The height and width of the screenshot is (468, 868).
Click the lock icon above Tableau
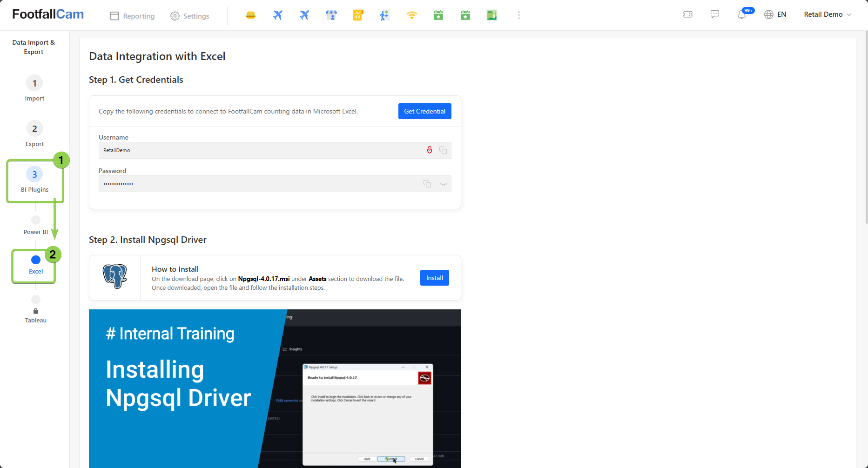click(36, 311)
